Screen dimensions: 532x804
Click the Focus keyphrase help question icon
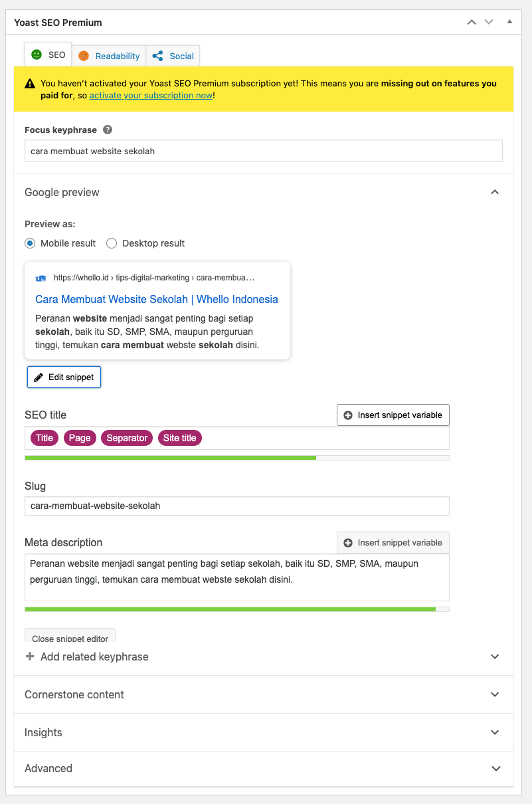pos(108,130)
